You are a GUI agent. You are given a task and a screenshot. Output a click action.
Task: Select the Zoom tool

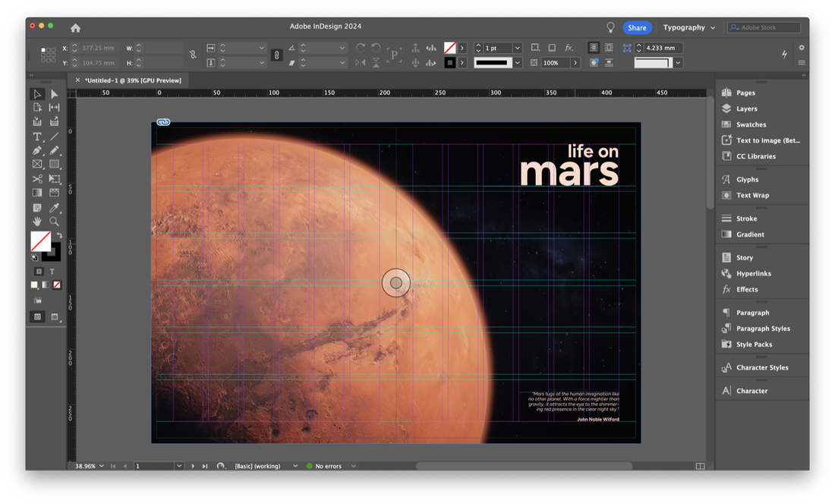click(55, 222)
